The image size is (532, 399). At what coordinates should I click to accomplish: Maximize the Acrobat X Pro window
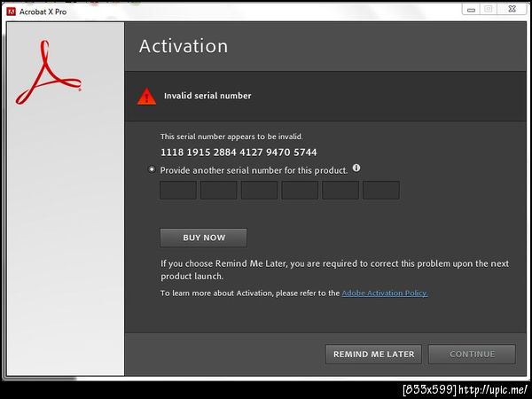(x=489, y=9)
